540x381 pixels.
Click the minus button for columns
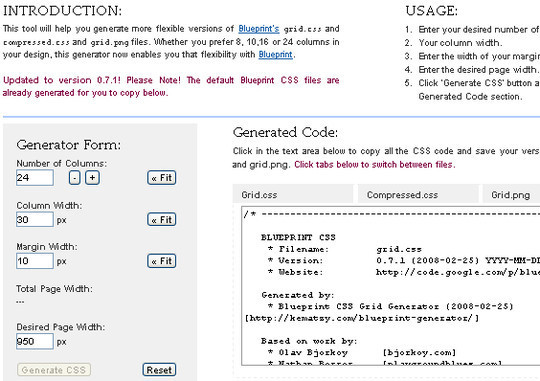pyautogui.click(x=75, y=178)
